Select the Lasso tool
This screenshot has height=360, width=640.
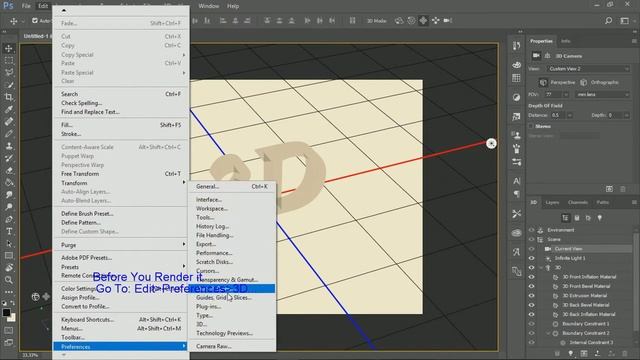pyautogui.click(x=9, y=73)
